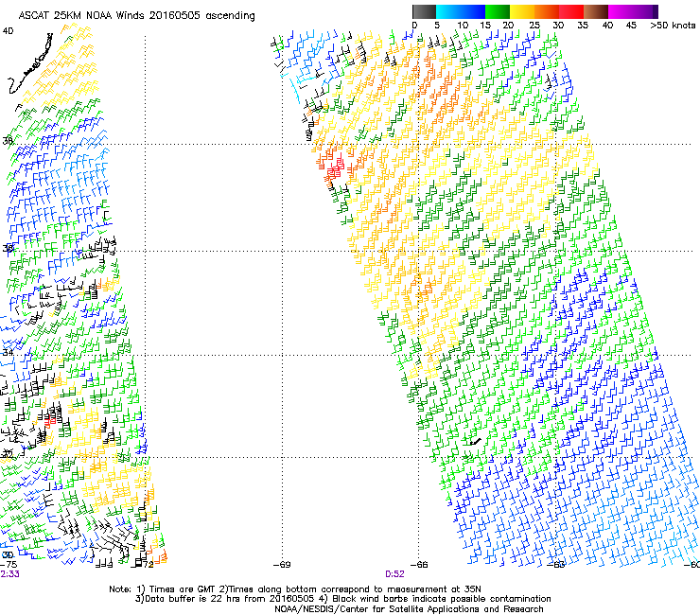The width and height of the screenshot is (700, 615).
Task: Click the purple time stamp '2:33'
Action: tap(9, 574)
